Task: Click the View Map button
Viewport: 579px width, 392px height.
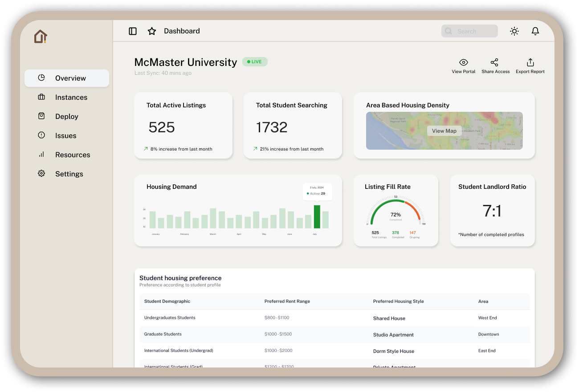Action: tap(444, 131)
